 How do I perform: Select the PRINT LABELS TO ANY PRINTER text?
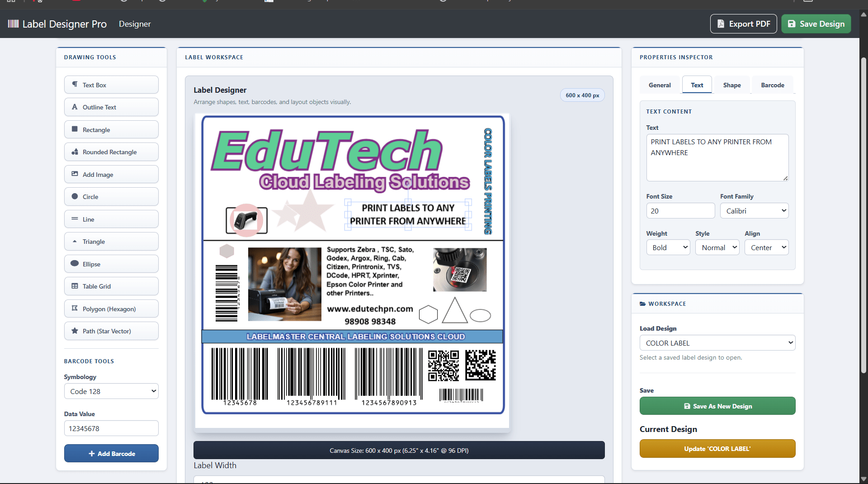coord(408,214)
